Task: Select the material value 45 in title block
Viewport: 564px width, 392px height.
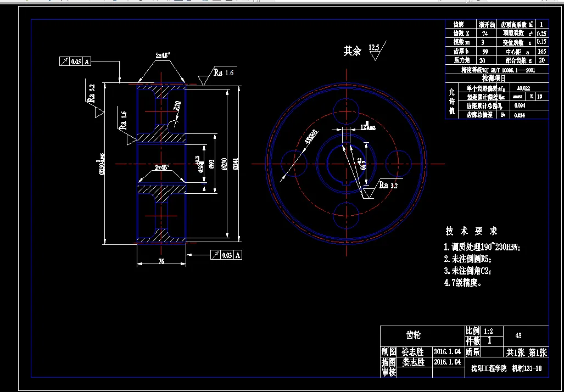Action: tap(518, 335)
